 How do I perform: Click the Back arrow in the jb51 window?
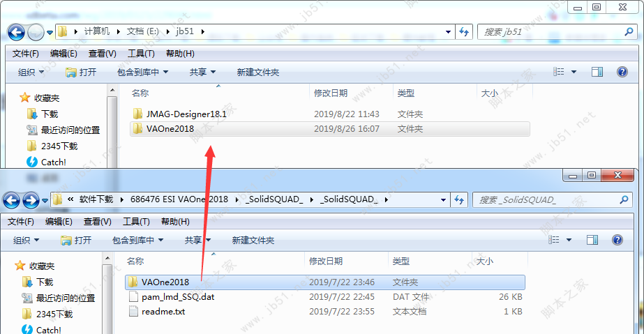tap(17, 32)
